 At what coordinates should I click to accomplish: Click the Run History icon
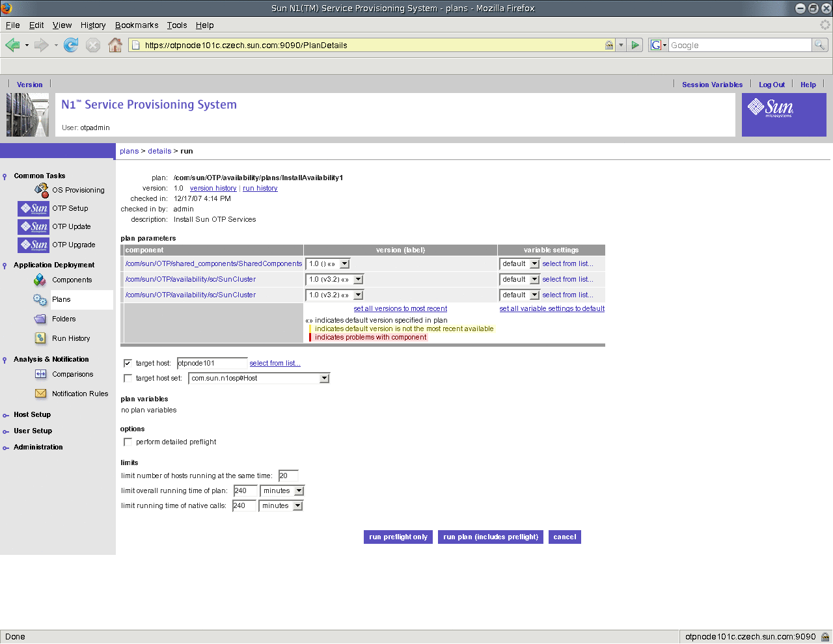click(x=40, y=338)
